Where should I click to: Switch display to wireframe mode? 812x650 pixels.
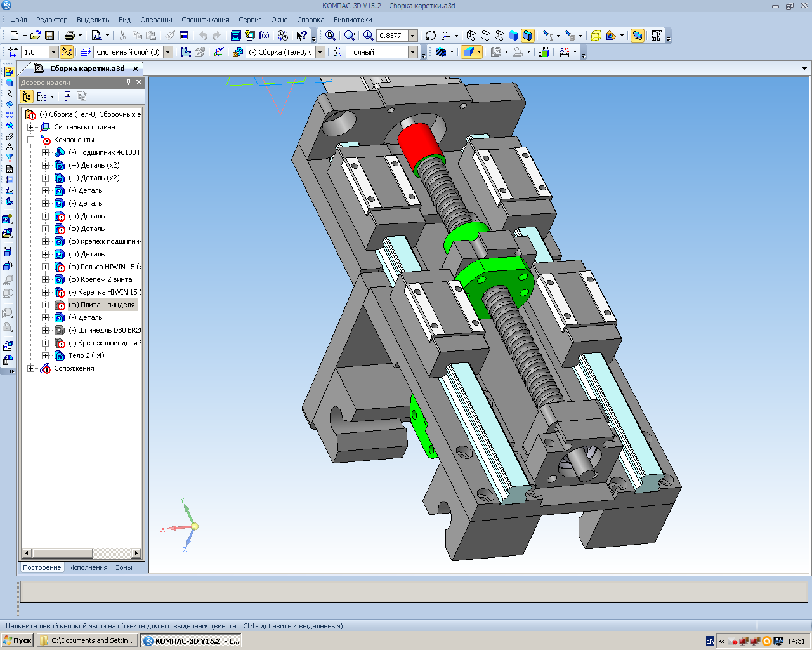click(471, 36)
